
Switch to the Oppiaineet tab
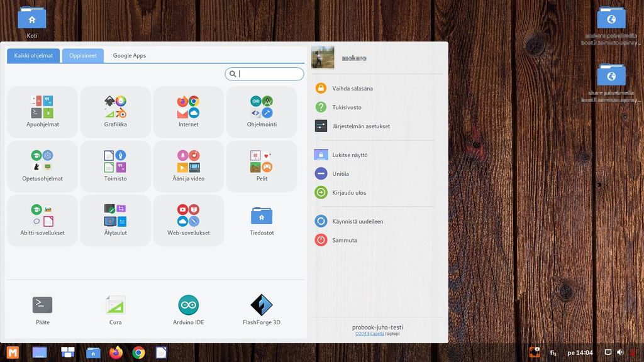[83, 55]
